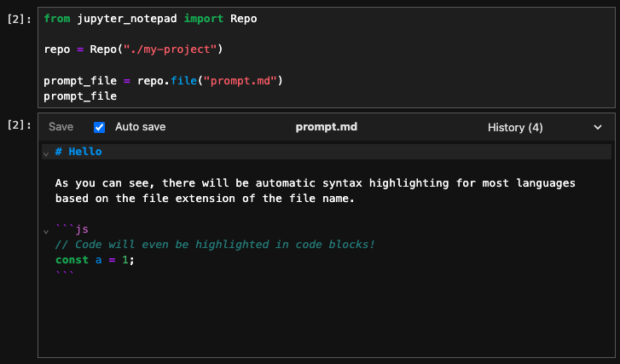Click the import line in the code cell
This screenshot has width=620, height=364.
tap(150, 19)
